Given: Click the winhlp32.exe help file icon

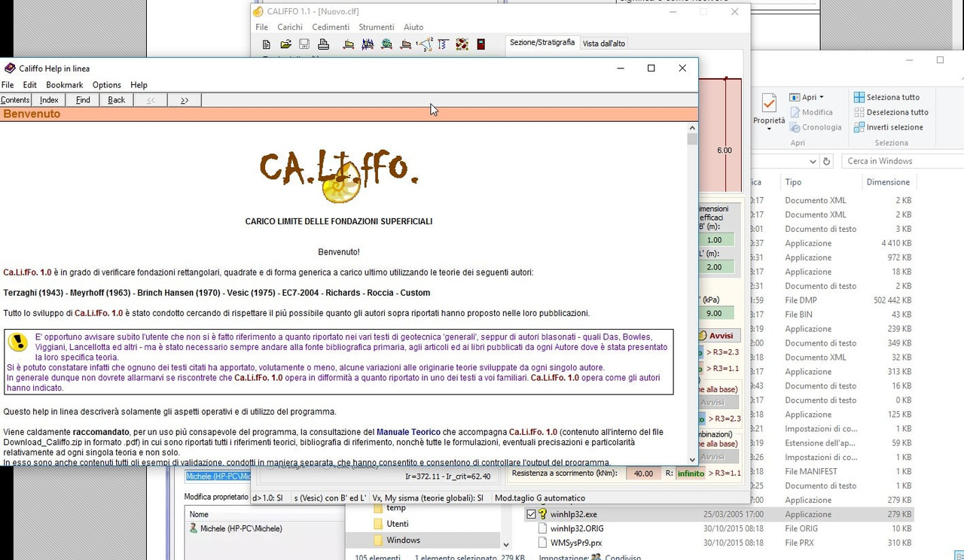Looking at the screenshot, I should [541, 514].
